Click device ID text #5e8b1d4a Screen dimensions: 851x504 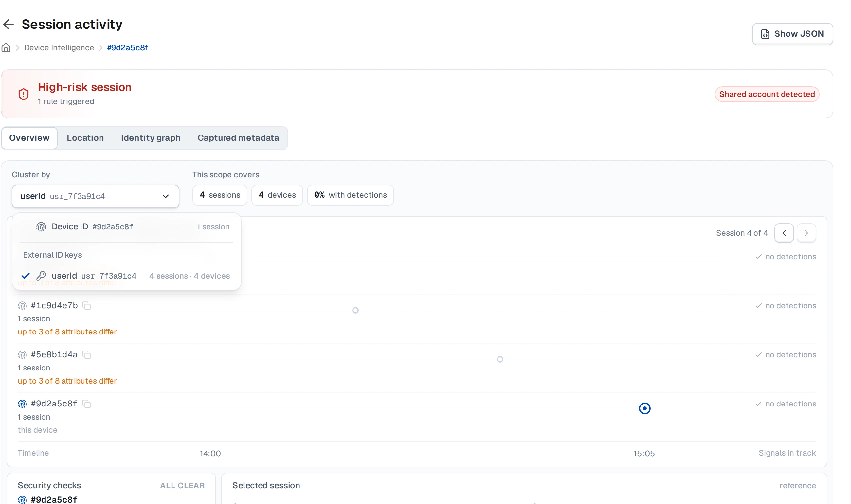pyautogui.click(x=54, y=355)
